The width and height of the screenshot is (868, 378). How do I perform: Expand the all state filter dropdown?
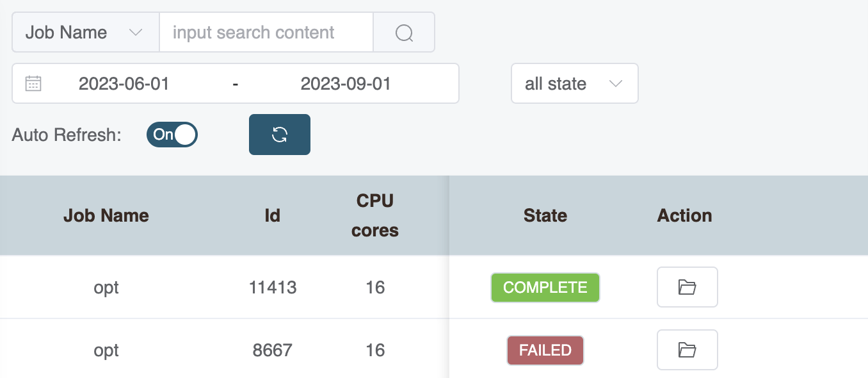point(574,83)
